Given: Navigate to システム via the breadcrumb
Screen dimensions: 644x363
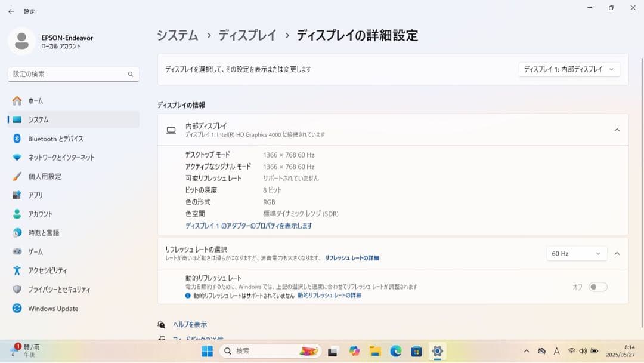Looking at the screenshot, I should pos(177,36).
